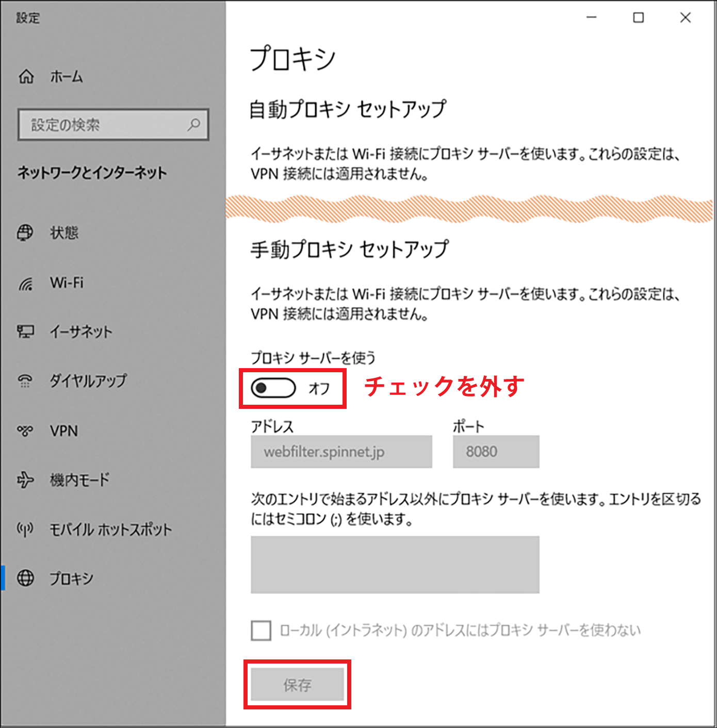Select Wi-Fi in the sidebar
Image resolution: width=717 pixels, height=728 pixels.
pyautogui.click(x=67, y=283)
